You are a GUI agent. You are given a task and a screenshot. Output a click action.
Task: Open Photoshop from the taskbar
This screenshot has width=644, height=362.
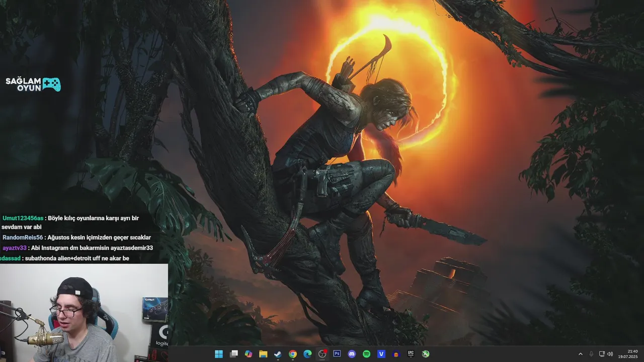[337, 354]
